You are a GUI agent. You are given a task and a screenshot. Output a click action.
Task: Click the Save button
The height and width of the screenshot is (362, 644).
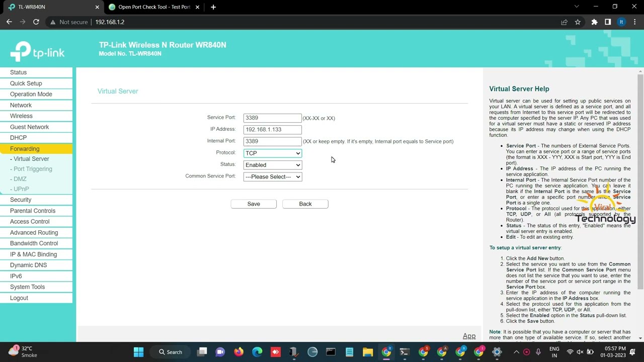tap(254, 204)
